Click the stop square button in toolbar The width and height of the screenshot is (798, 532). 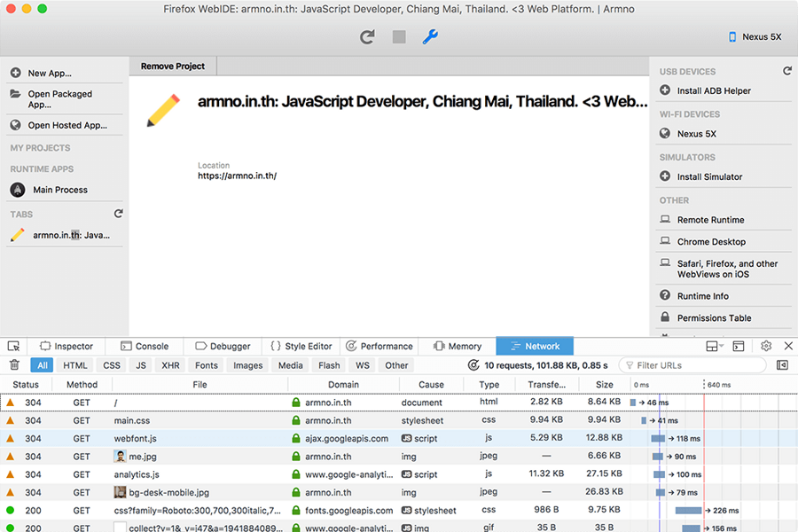(399, 36)
